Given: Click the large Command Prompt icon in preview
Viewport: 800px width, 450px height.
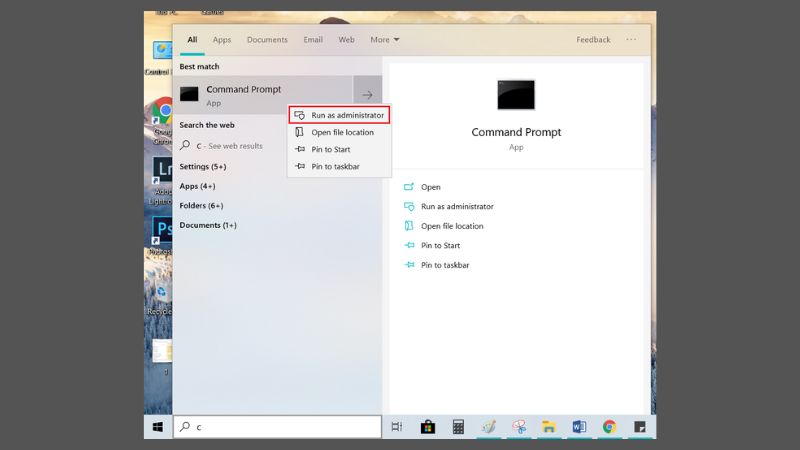Looking at the screenshot, I should click(x=516, y=95).
